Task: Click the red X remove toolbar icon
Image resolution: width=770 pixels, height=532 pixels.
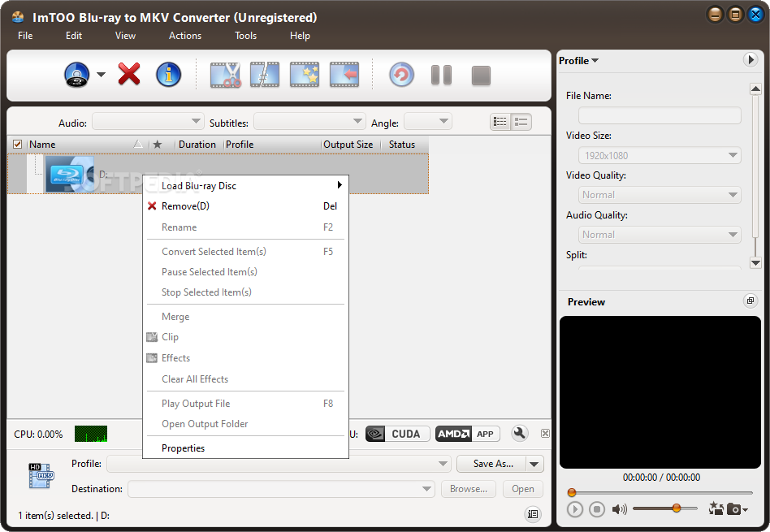Action: tap(129, 75)
